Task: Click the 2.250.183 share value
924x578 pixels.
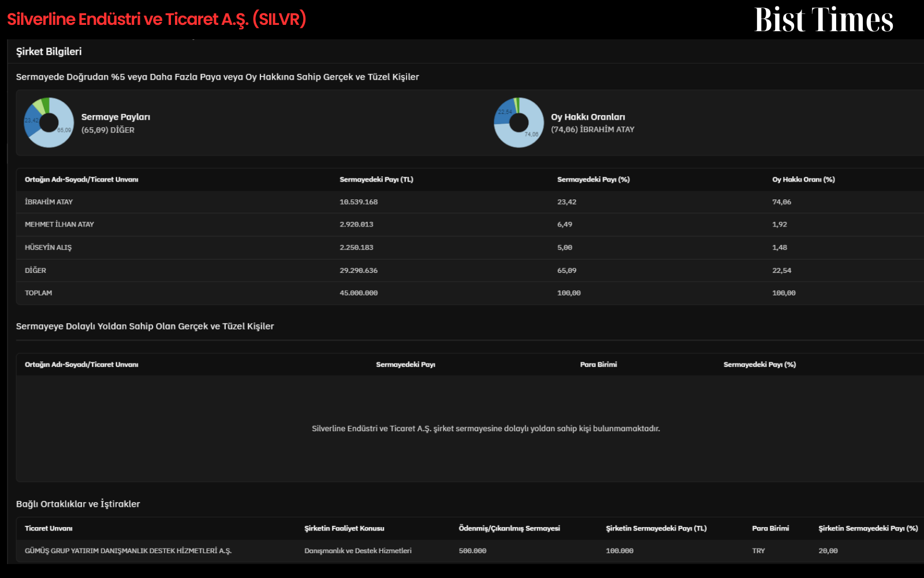Action: click(x=356, y=247)
